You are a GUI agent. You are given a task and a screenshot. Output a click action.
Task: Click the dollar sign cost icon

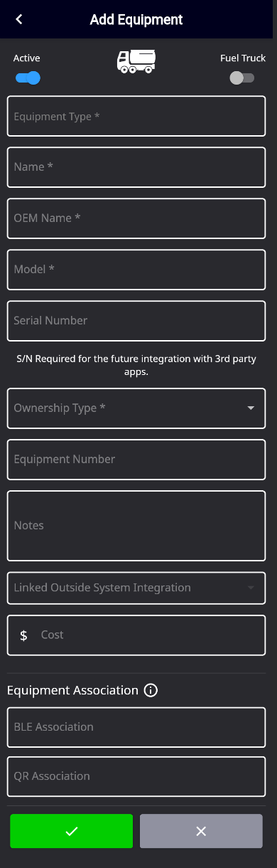23,635
